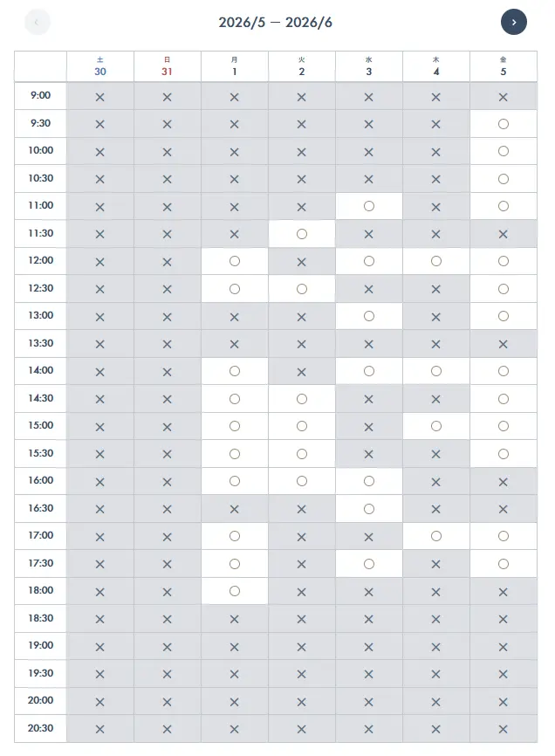Choose 14:30 open circle on Tuesday 2

302,399
